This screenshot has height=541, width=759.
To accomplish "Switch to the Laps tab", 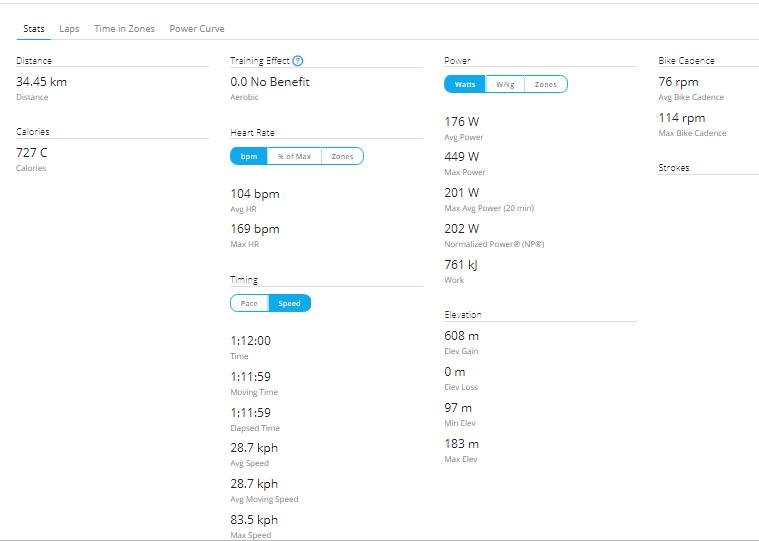I will point(69,29).
